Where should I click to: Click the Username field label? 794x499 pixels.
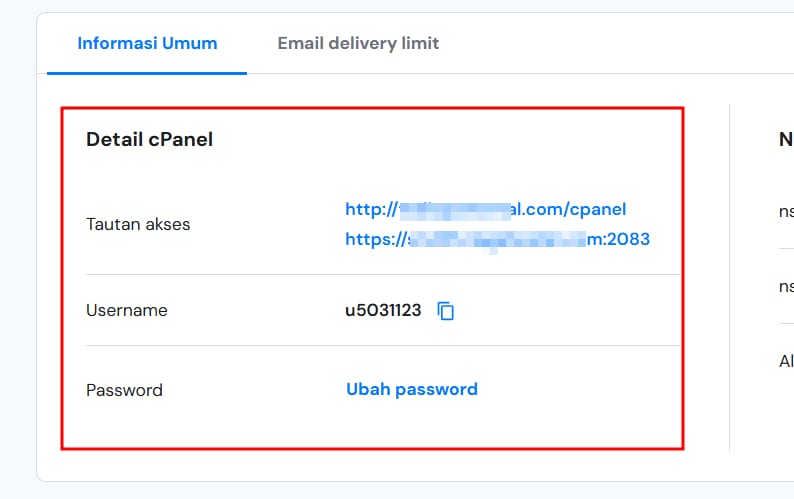click(127, 310)
